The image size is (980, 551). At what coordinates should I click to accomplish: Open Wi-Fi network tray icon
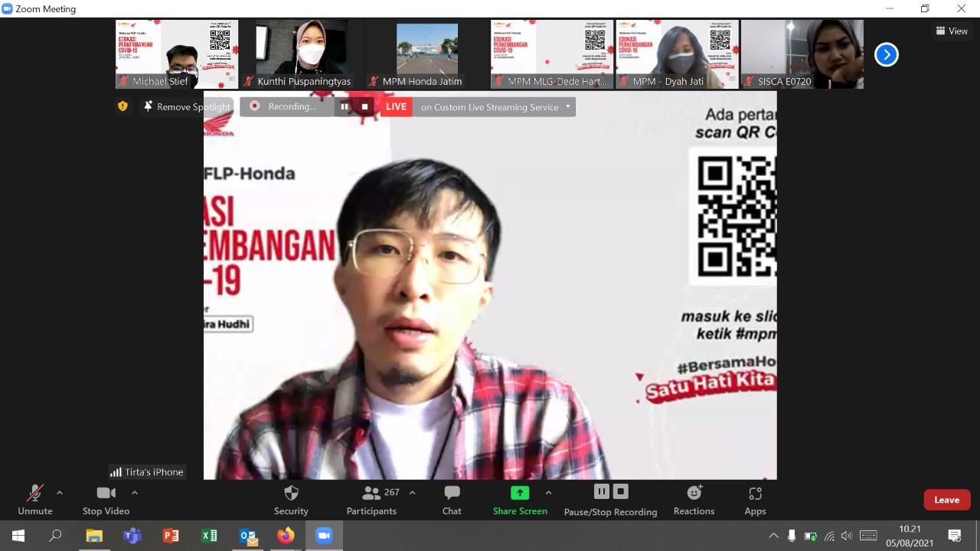tap(828, 536)
